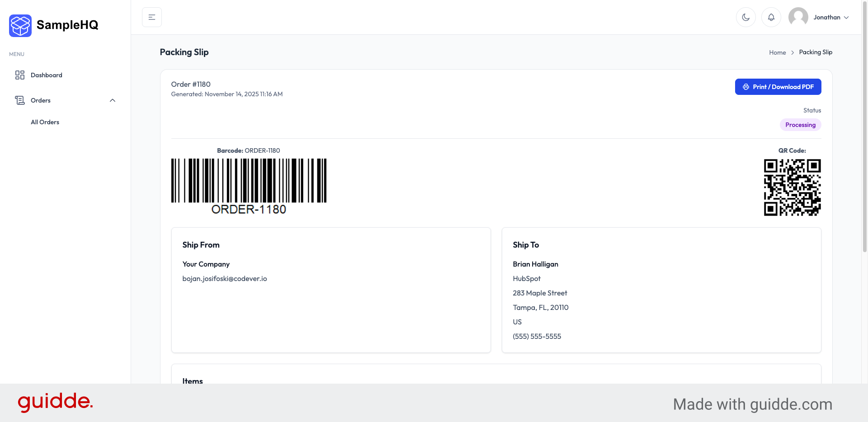868x422 pixels.
Task: Click the Items section heading
Action: [x=193, y=381]
